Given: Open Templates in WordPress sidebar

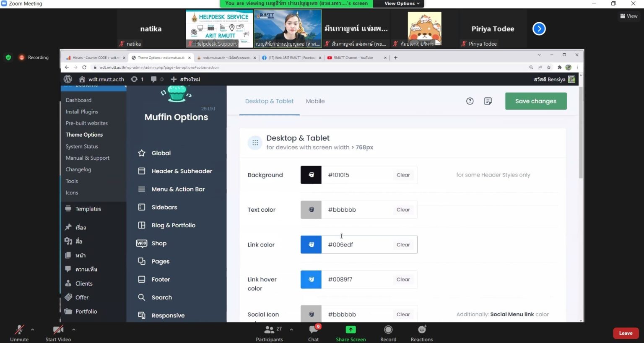Looking at the screenshot, I should [x=88, y=209].
